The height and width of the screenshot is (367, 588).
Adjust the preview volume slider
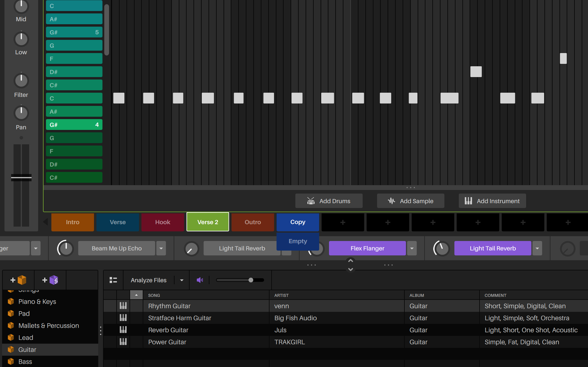(x=252, y=280)
